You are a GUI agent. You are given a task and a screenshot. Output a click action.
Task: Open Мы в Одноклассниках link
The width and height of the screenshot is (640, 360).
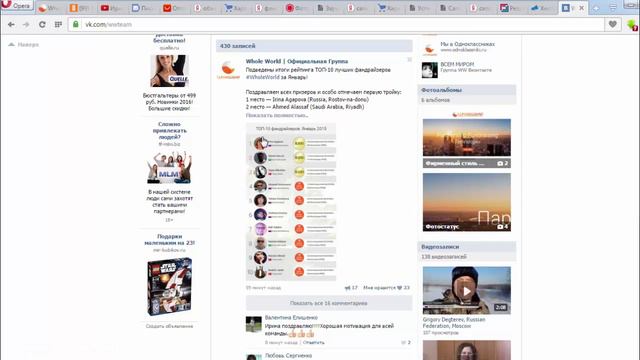click(x=467, y=44)
